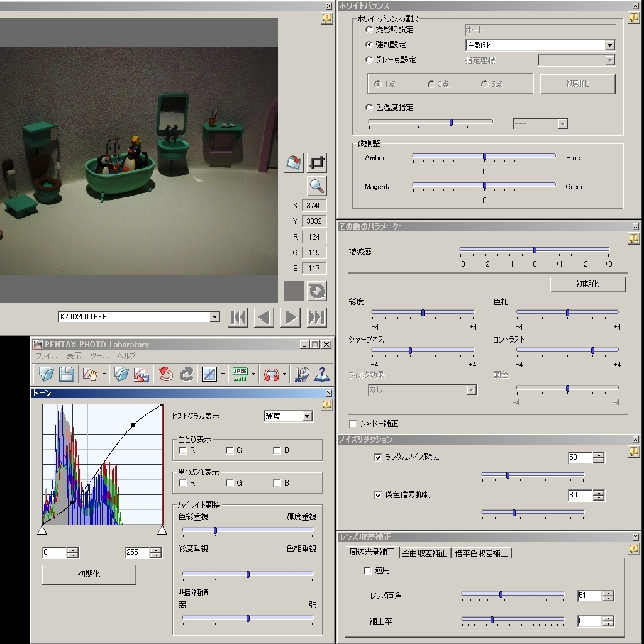Image resolution: width=644 pixels, height=644 pixels.
Task: Click the 255 tone level input field
Action: [x=137, y=553]
